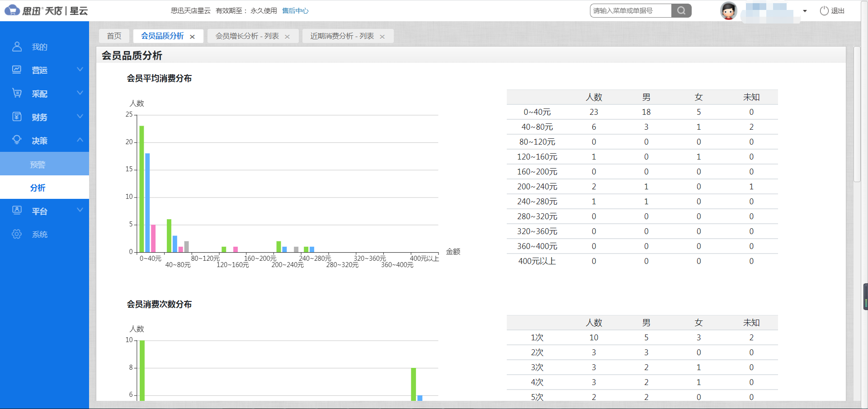Click the 系统 gear icon in sidebar
Image resolution: width=868 pixels, height=409 pixels.
[x=17, y=234]
